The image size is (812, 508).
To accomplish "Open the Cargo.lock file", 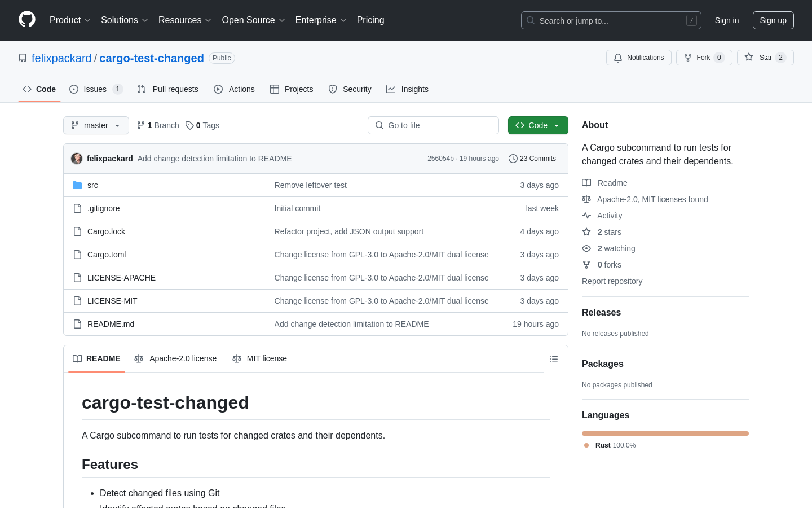I will pos(107,231).
